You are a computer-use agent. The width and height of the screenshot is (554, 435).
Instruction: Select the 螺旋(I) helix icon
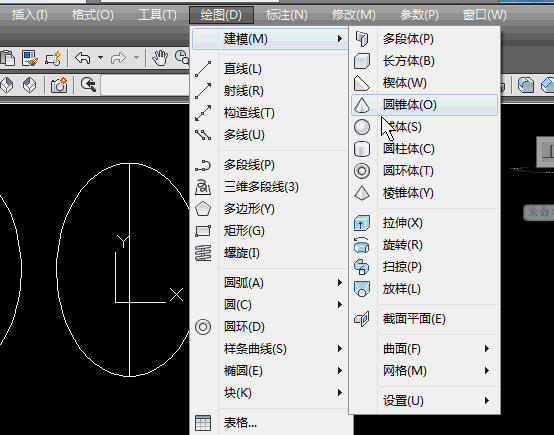203,253
